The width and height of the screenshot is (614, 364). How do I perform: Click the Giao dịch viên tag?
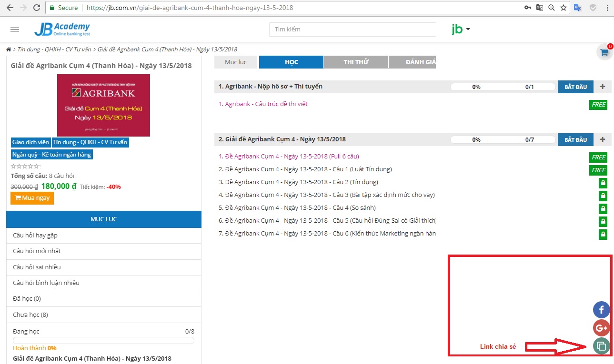(x=30, y=142)
